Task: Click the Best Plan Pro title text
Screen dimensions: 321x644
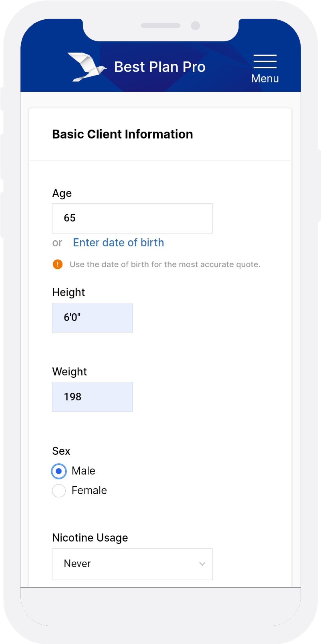Action: (160, 67)
